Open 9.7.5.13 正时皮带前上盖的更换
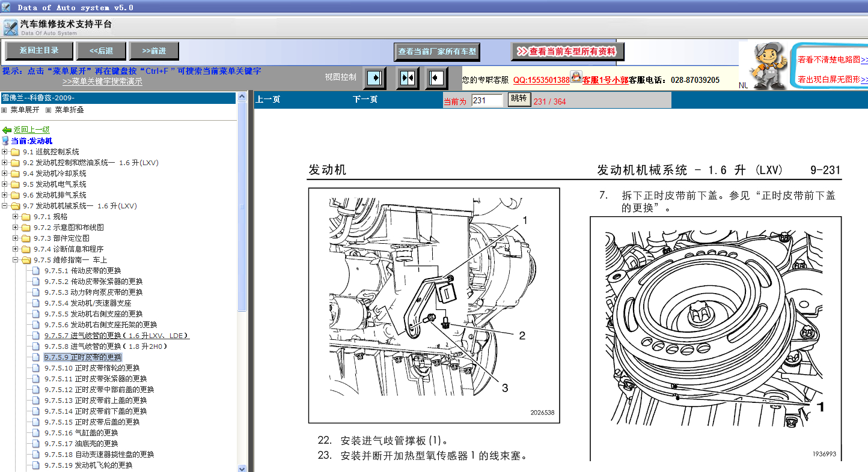The image size is (868, 472). coord(95,401)
